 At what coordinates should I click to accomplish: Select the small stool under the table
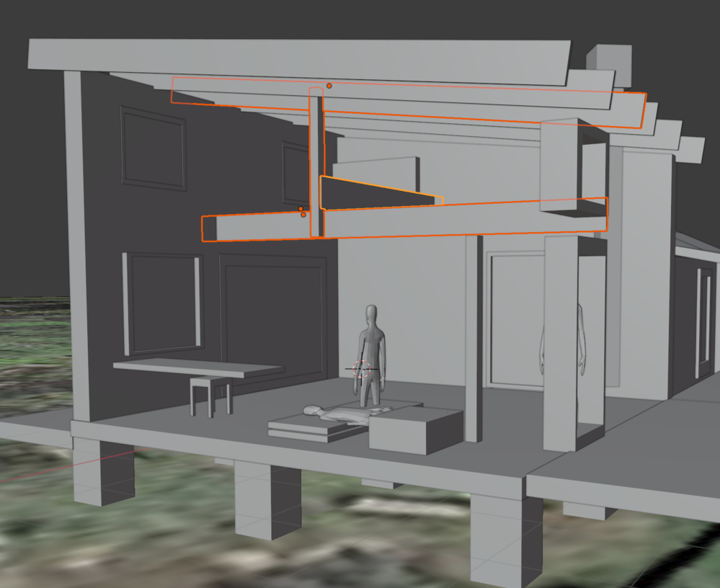210,392
